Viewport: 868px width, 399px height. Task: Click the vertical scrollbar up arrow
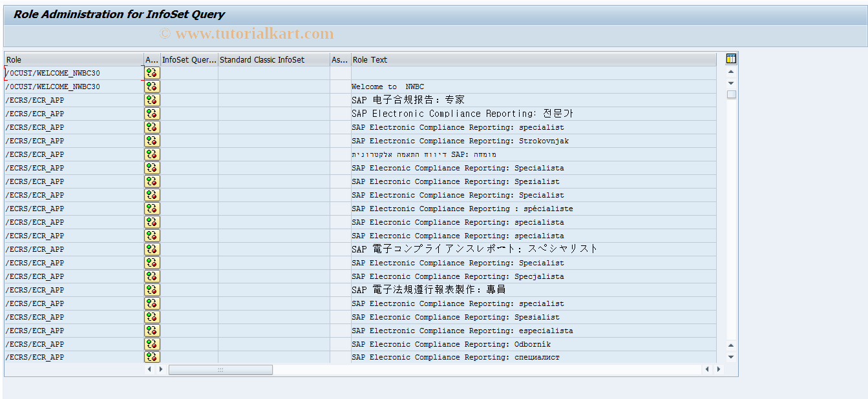coord(730,72)
